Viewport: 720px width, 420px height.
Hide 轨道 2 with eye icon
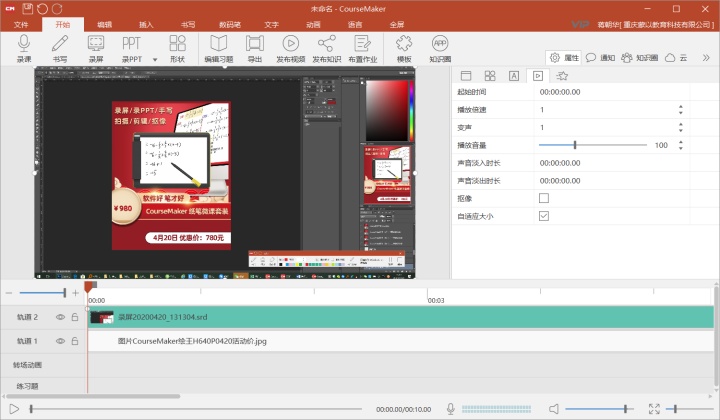[x=60, y=317]
